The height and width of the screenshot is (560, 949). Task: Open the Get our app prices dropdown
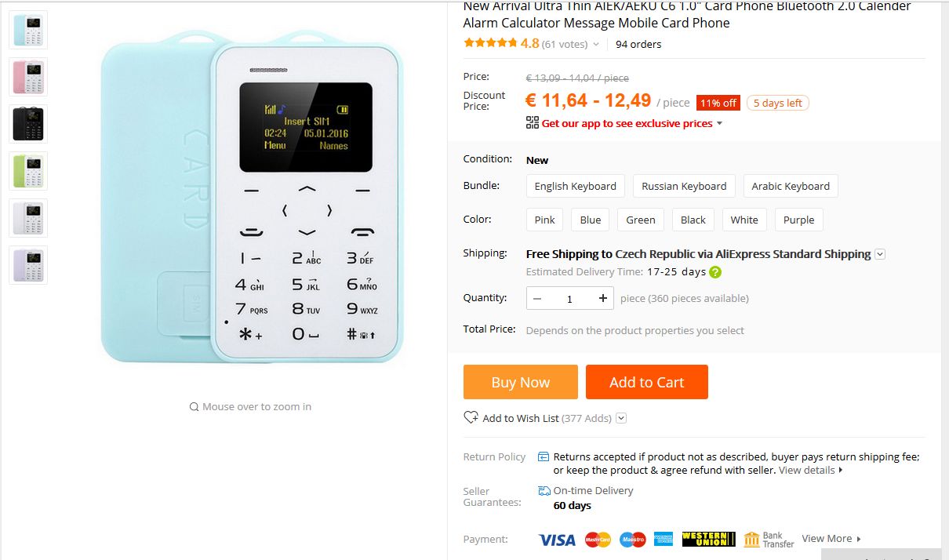coord(719,123)
